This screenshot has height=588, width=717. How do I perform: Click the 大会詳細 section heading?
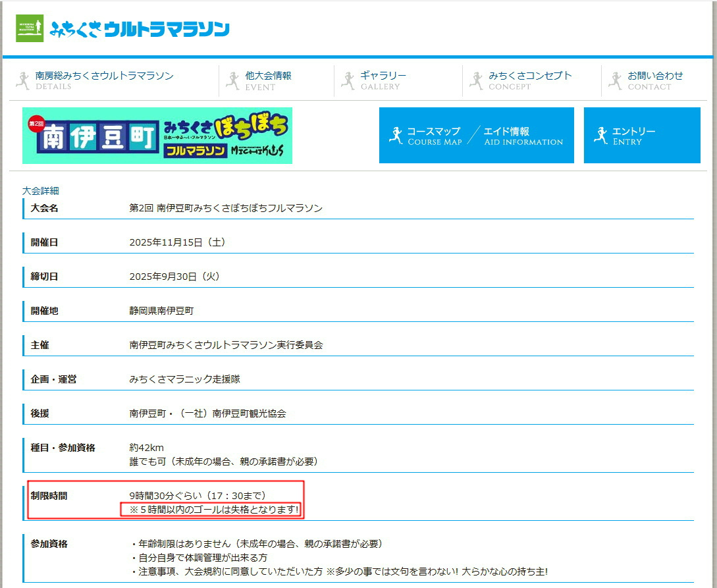(41, 191)
